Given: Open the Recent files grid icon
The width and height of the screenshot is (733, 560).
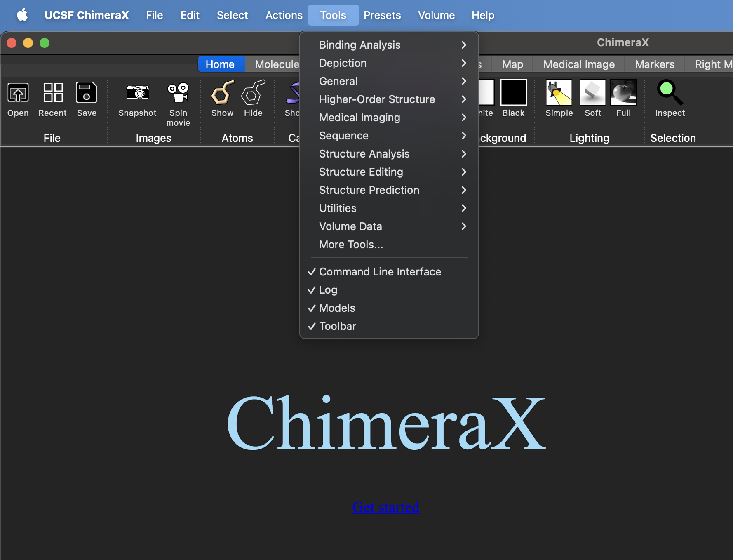Looking at the screenshot, I should tap(53, 93).
